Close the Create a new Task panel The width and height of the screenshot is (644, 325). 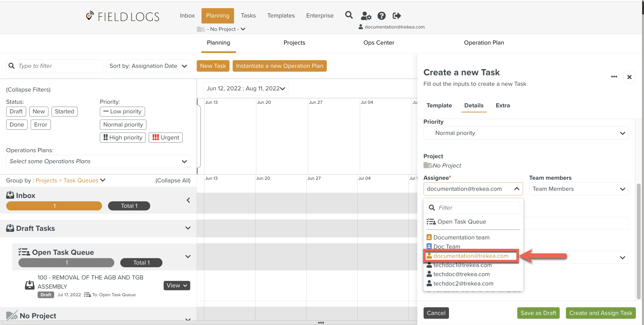pos(629,77)
